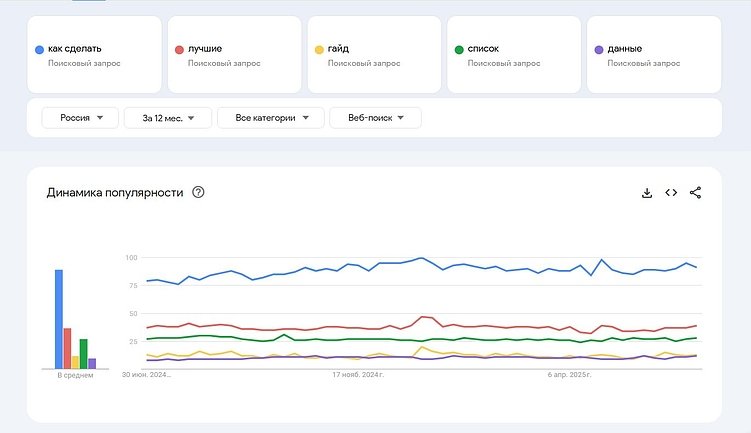The image size is (751, 433).
Task: Click the purple dot next to данные
Action: 599,48
